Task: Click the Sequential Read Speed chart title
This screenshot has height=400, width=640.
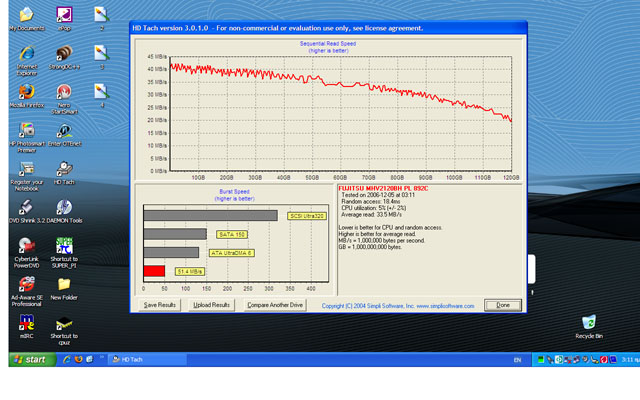Action: [328, 43]
